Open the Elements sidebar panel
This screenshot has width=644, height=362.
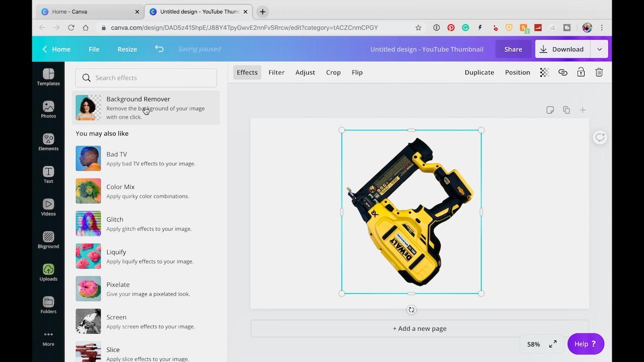[x=48, y=142]
